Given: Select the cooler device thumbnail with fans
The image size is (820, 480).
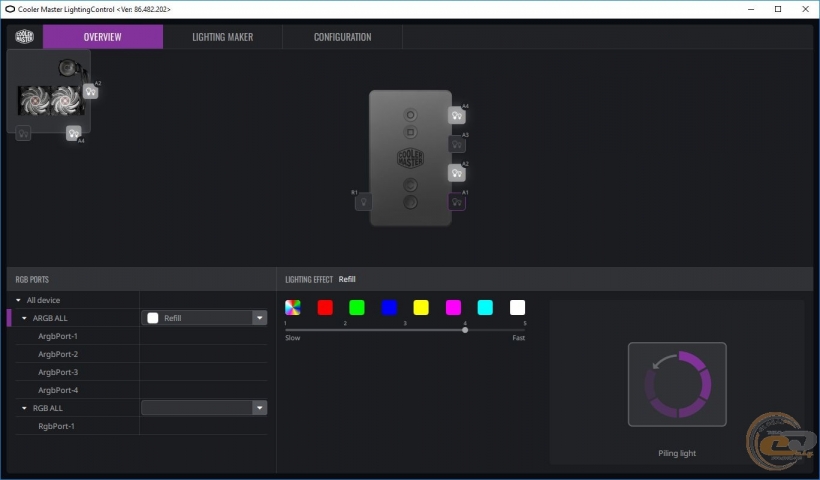Looking at the screenshot, I should (49, 91).
